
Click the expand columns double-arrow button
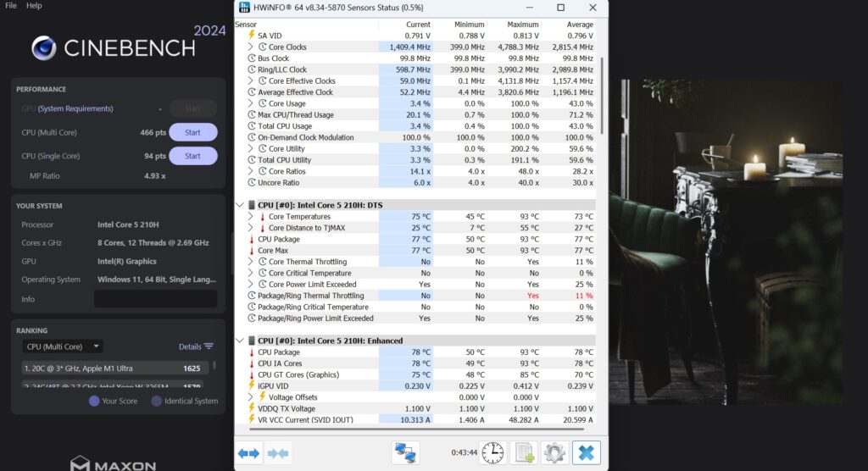(248, 453)
